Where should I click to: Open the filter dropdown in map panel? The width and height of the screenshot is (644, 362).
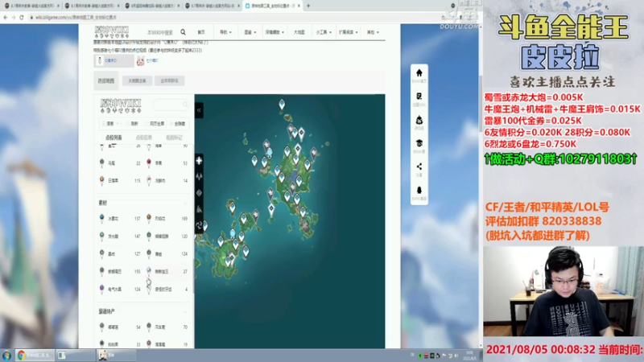111,124
